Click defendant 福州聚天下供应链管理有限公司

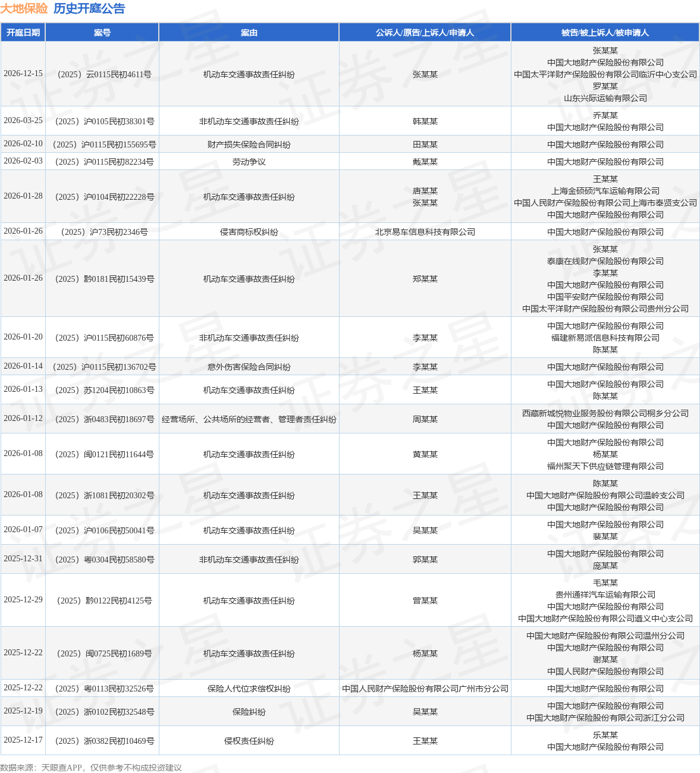(605, 466)
